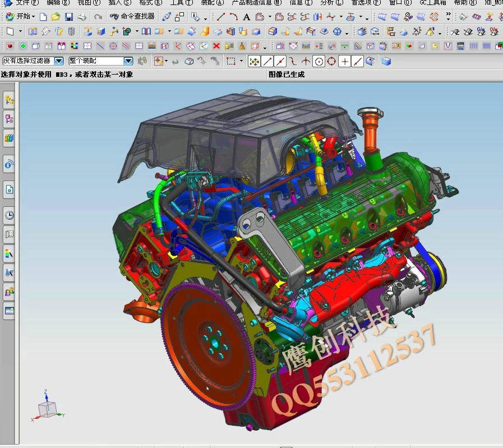
Task: Open the 没有选择过滤器 selection filter dropdown
Action: 59,61
